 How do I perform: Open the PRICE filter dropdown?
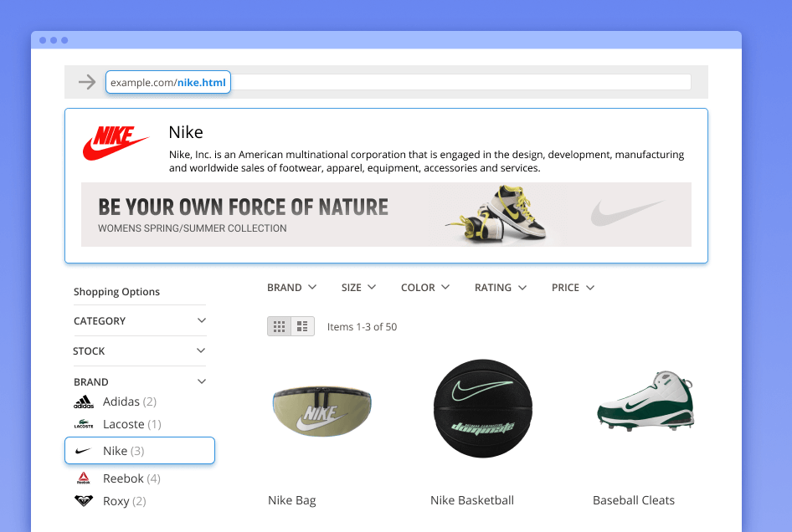tap(573, 288)
